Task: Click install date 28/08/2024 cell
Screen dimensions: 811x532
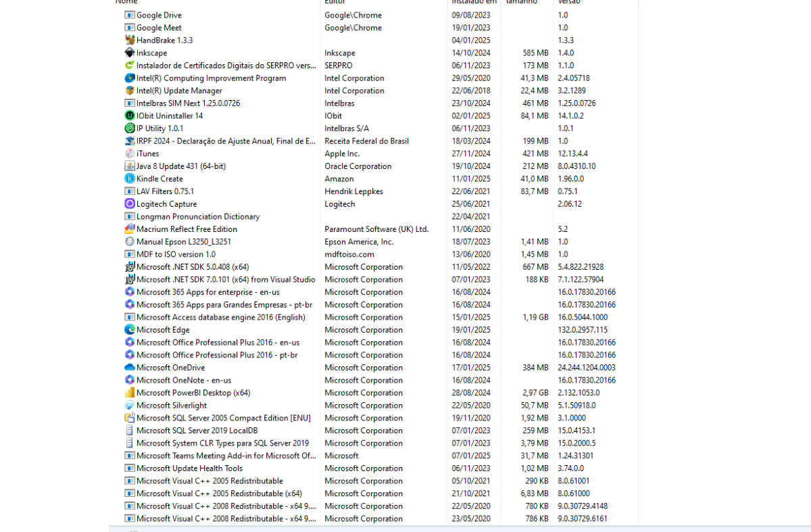Action: [x=471, y=393]
